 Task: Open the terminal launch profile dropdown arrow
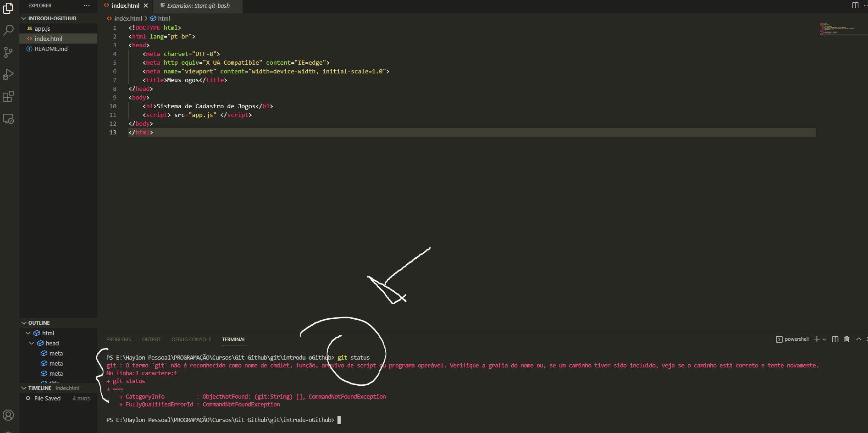tap(824, 339)
